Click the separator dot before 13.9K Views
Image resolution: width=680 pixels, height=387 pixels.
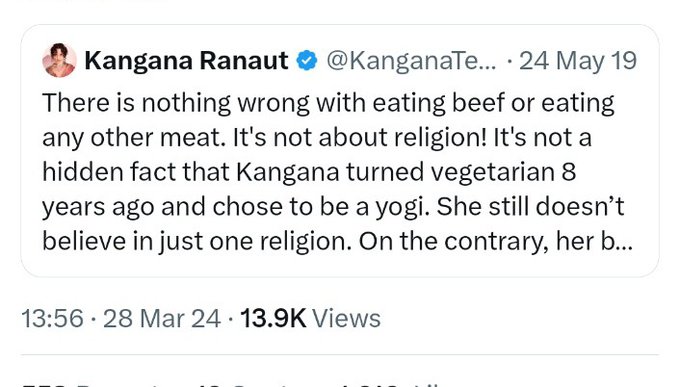[x=230, y=319]
